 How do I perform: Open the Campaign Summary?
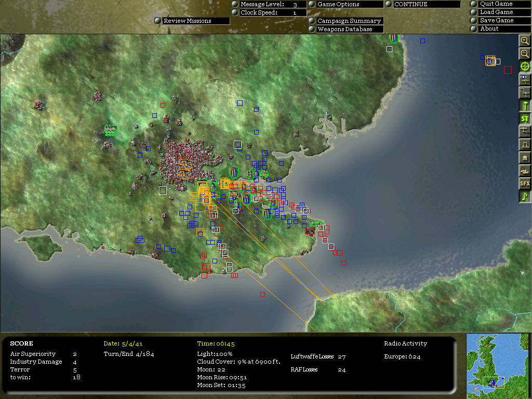coord(350,21)
